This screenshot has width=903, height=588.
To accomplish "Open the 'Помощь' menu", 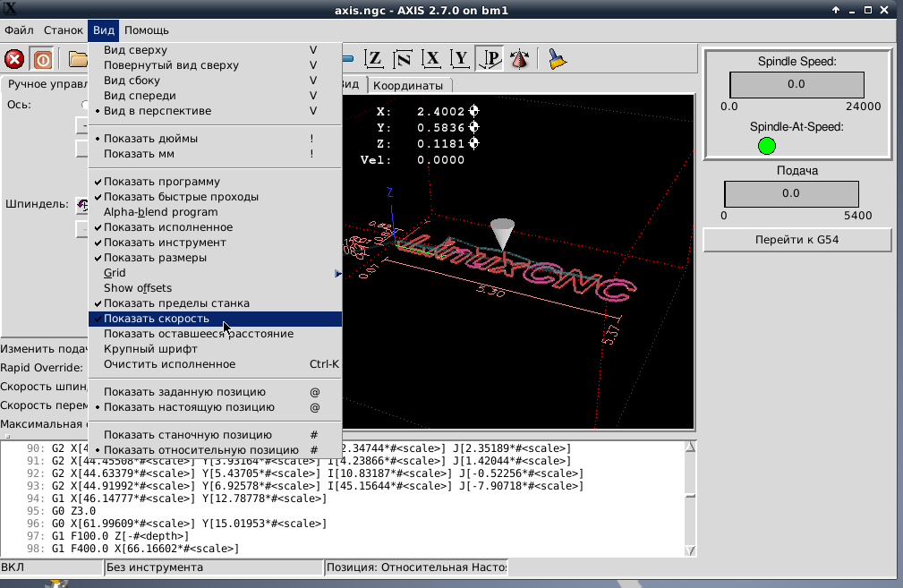I will coord(146,30).
